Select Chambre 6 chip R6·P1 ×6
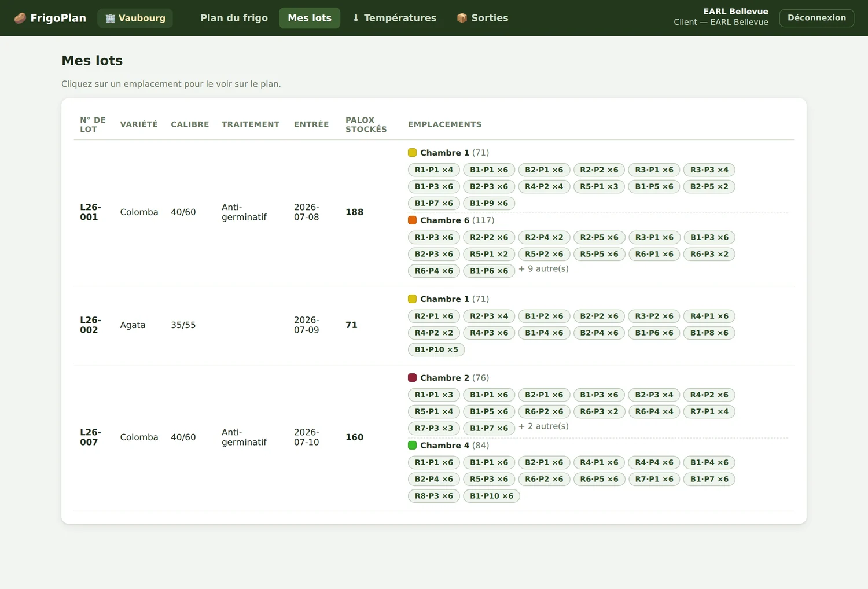The width and height of the screenshot is (868, 589). [654, 254]
